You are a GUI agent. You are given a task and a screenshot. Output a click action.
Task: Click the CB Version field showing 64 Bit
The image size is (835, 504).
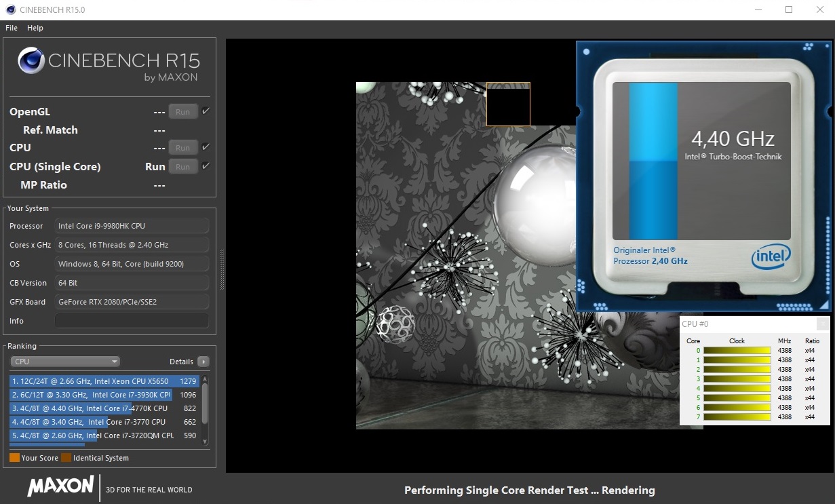pos(132,283)
